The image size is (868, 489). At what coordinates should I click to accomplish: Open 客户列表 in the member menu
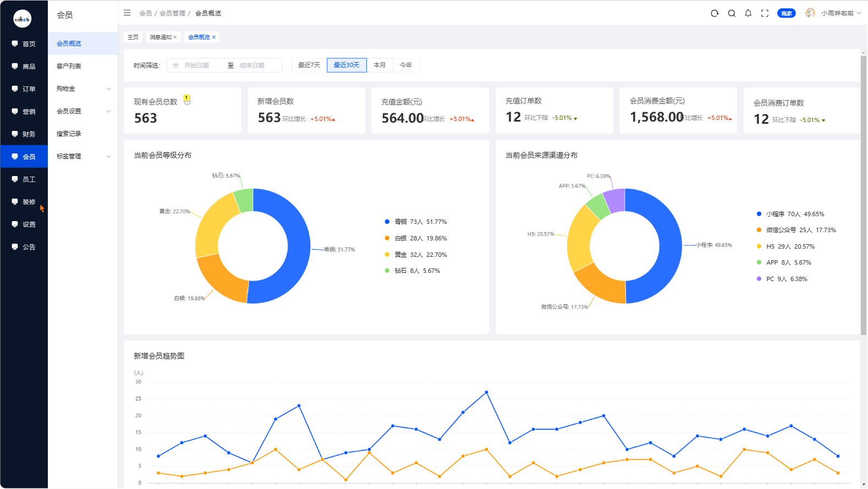click(x=69, y=66)
